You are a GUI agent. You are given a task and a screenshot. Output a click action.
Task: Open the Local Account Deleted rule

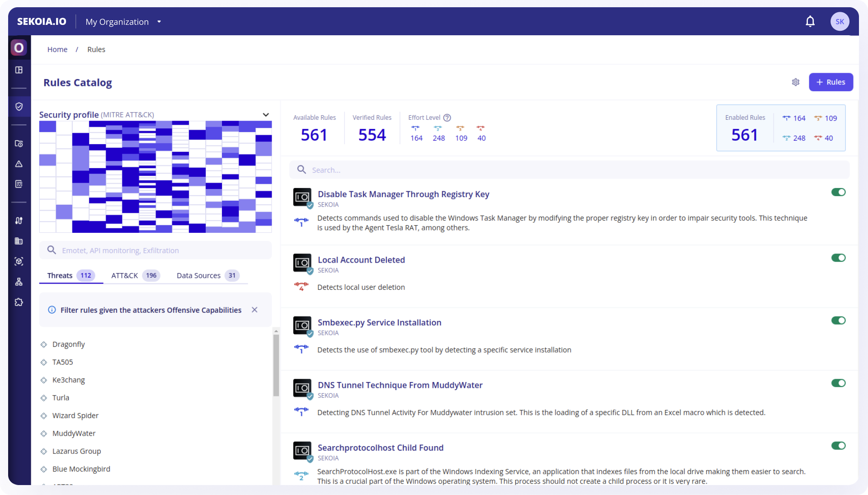coord(361,260)
